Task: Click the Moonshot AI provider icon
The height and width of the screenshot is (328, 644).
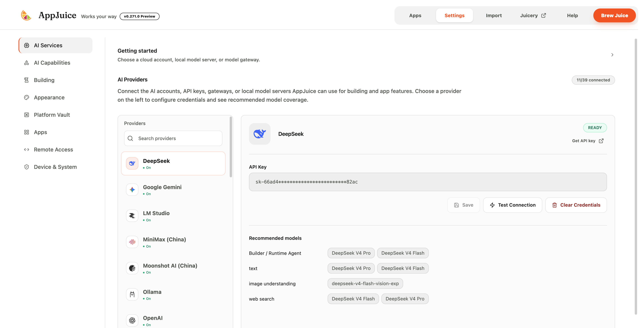Action: 132,268
